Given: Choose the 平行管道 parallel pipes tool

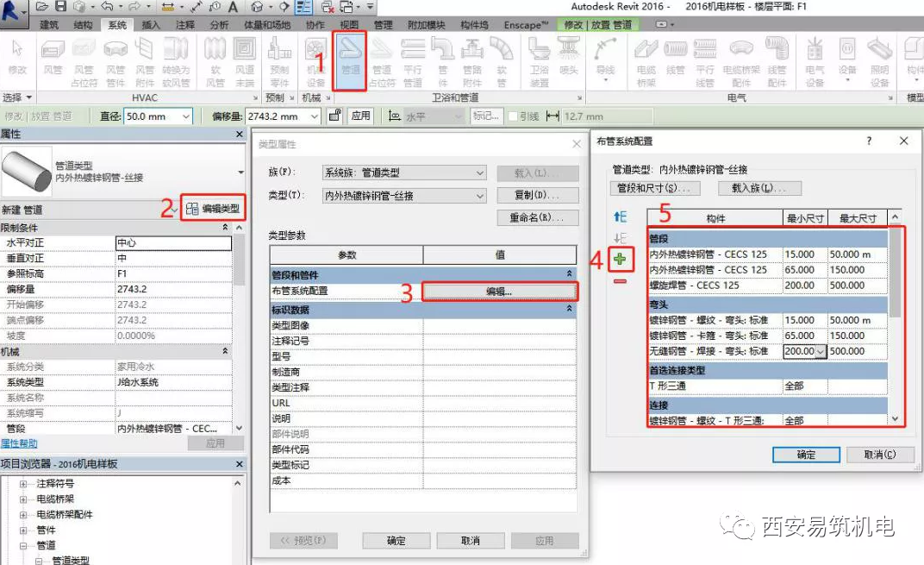Looking at the screenshot, I should pos(413,62).
